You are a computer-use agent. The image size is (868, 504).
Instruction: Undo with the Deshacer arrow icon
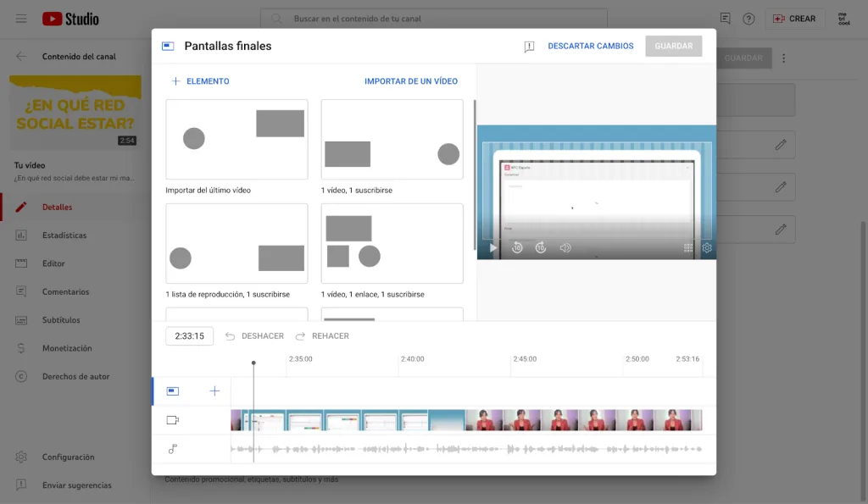pyautogui.click(x=230, y=336)
